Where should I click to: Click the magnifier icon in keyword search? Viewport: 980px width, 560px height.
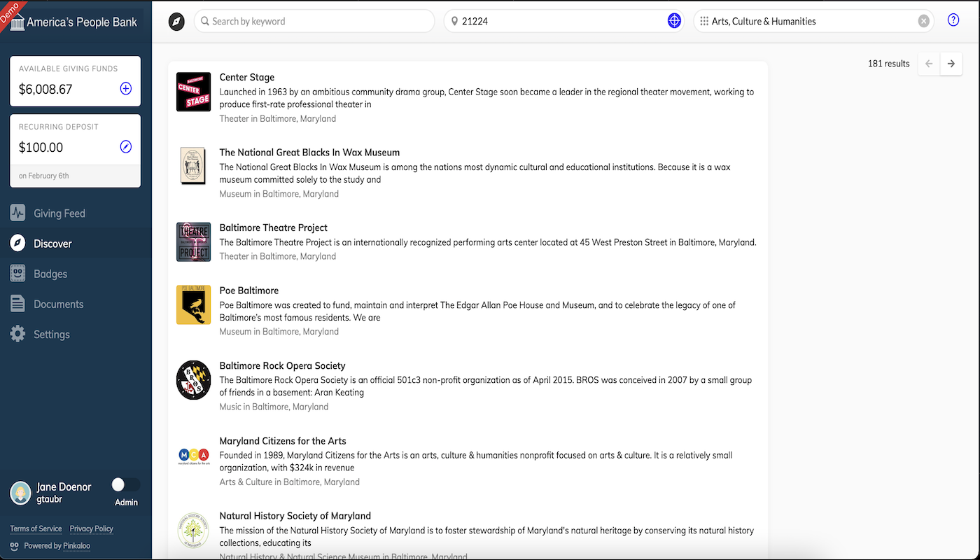(205, 21)
